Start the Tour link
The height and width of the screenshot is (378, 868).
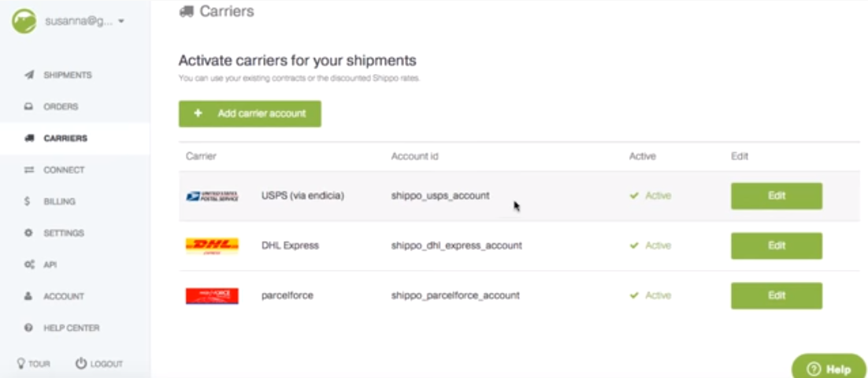tap(33, 364)
